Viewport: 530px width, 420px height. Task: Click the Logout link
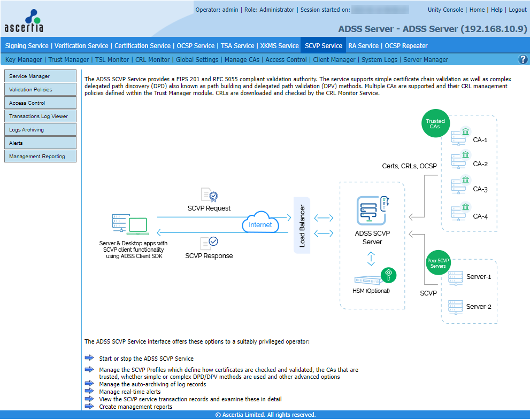tap(517, 10)
